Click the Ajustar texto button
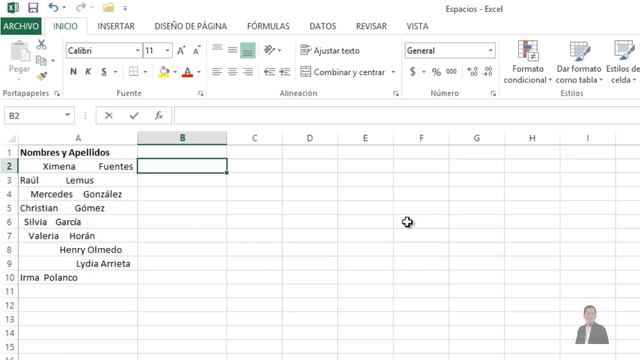 330,50
